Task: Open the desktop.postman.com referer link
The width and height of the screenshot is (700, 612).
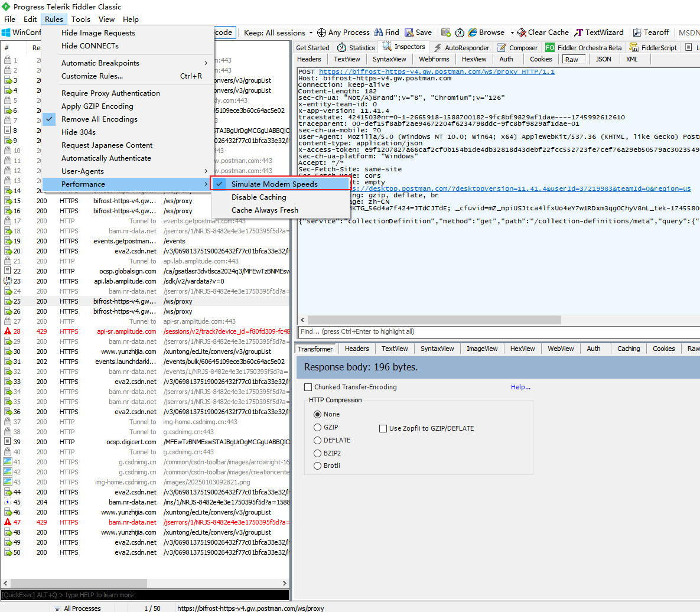Action: tap(520, 188)
